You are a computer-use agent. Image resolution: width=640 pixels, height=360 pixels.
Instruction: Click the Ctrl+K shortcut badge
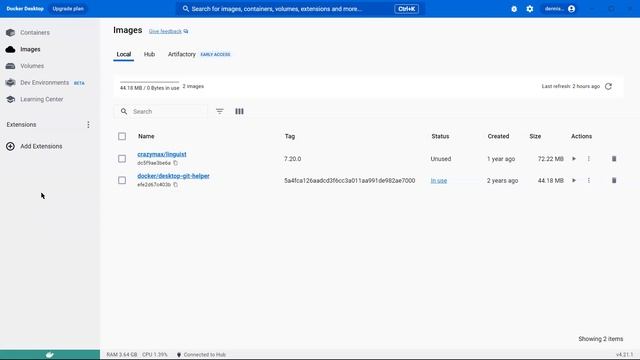[407, 9]
